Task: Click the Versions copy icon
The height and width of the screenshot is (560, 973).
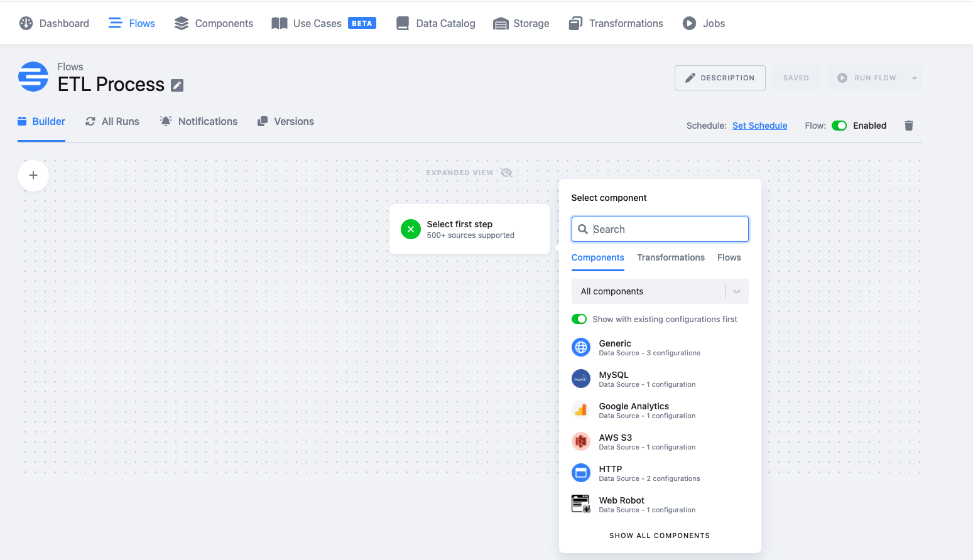Action: 263,121
